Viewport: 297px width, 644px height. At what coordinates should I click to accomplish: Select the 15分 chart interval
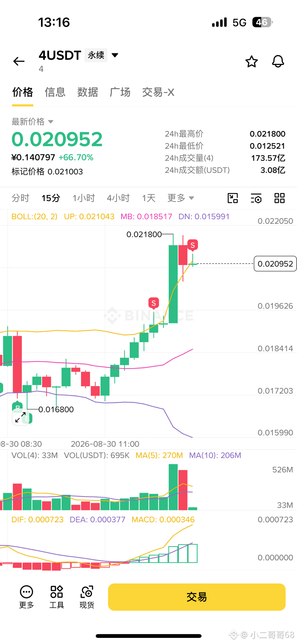51,198
